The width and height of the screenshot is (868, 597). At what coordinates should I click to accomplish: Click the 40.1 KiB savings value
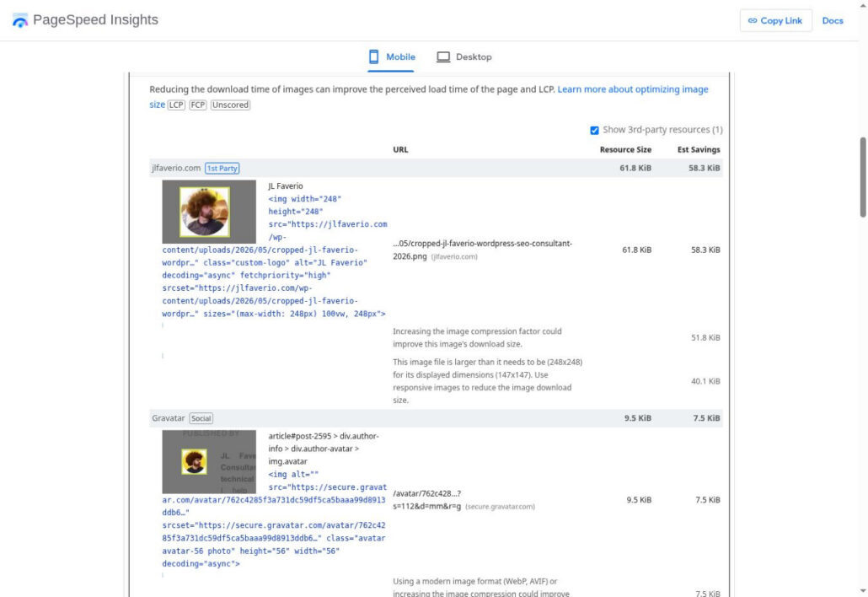tap(705, 382)
